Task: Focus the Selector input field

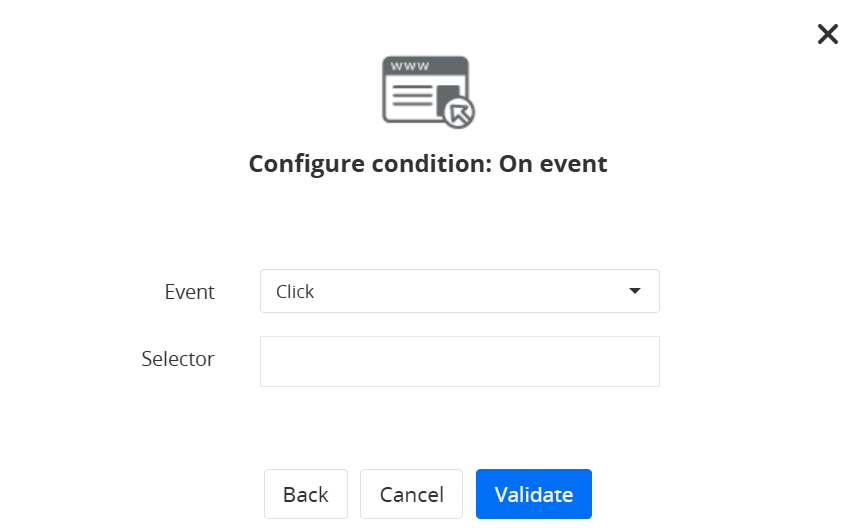Action: tap(459, 361)
